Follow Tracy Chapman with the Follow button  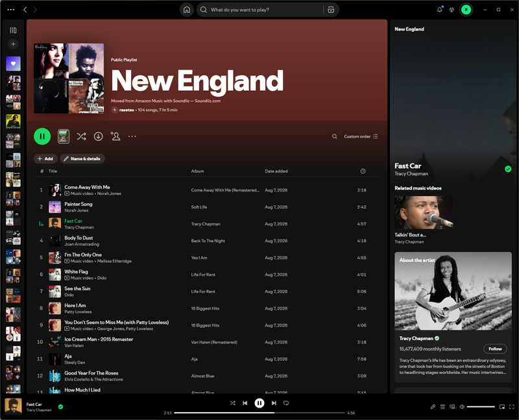tap(495, 349)
